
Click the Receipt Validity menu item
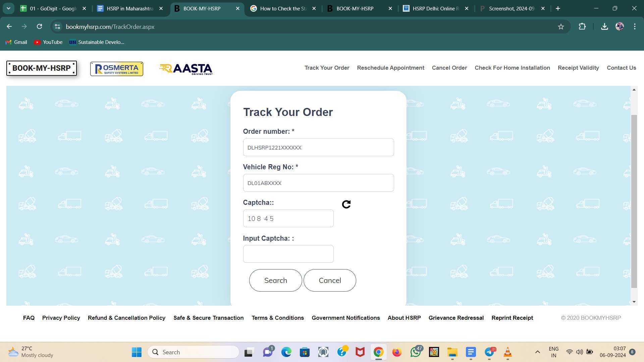click(579, 68)
